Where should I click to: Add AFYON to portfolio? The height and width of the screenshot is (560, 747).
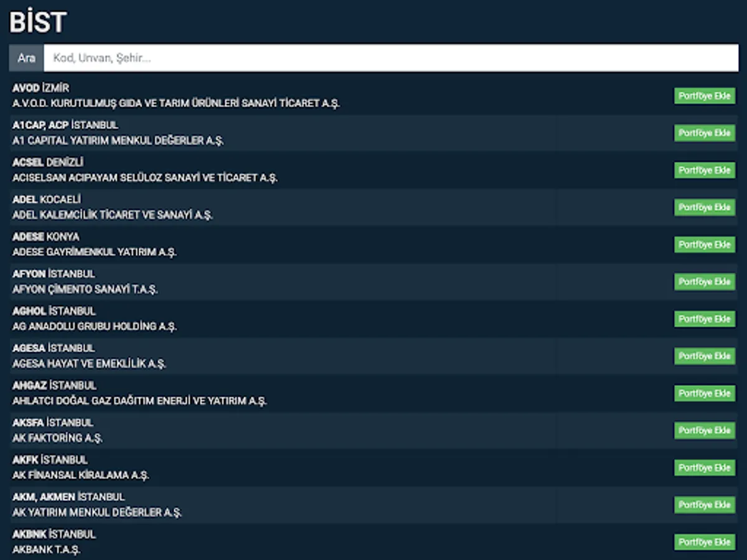(705, 282)
